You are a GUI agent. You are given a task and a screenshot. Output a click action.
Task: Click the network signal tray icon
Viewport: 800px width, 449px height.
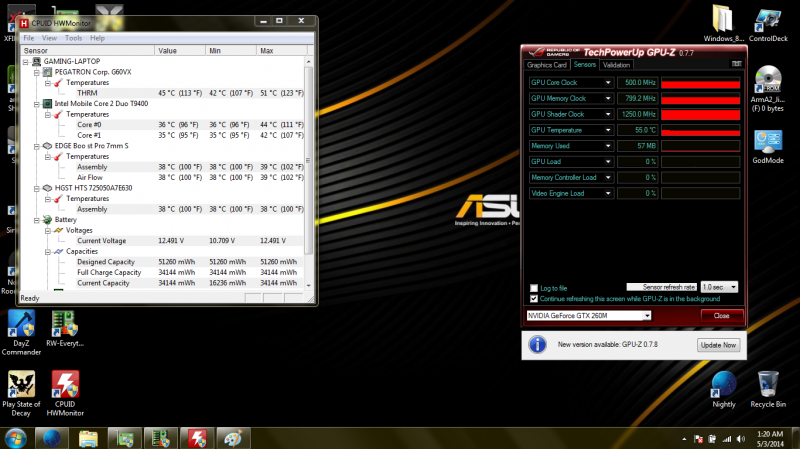pos(727,439)
